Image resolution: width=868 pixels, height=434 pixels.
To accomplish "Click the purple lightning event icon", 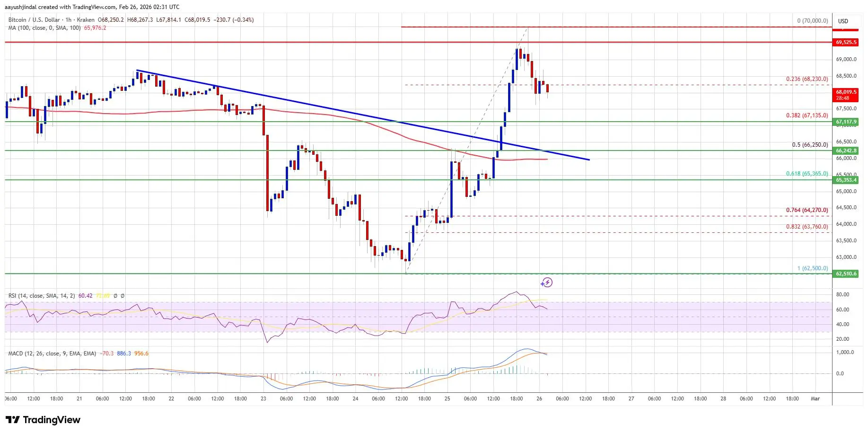I will tap(547, 283).
